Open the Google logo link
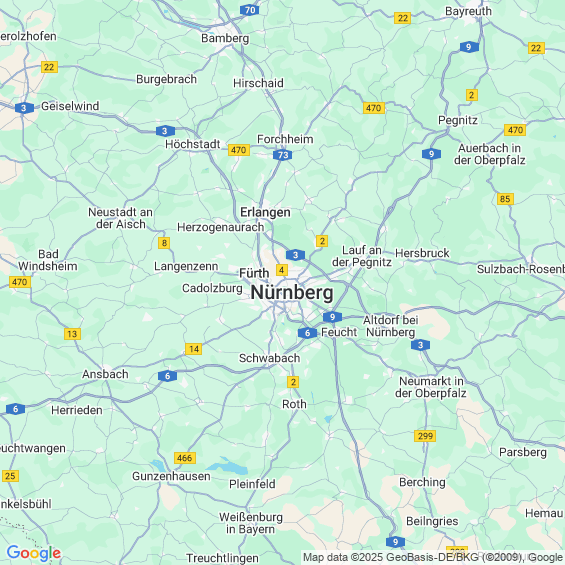Screen dimensions: 565x565 34,553
